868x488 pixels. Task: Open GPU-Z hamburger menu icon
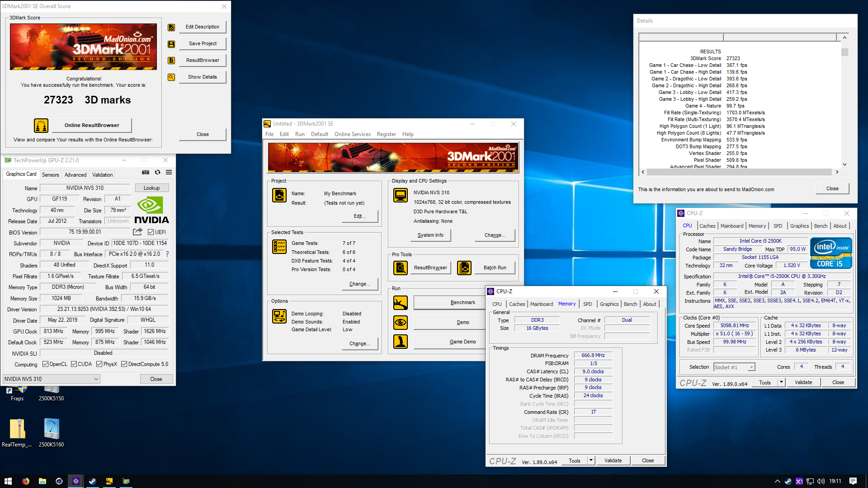169,172
